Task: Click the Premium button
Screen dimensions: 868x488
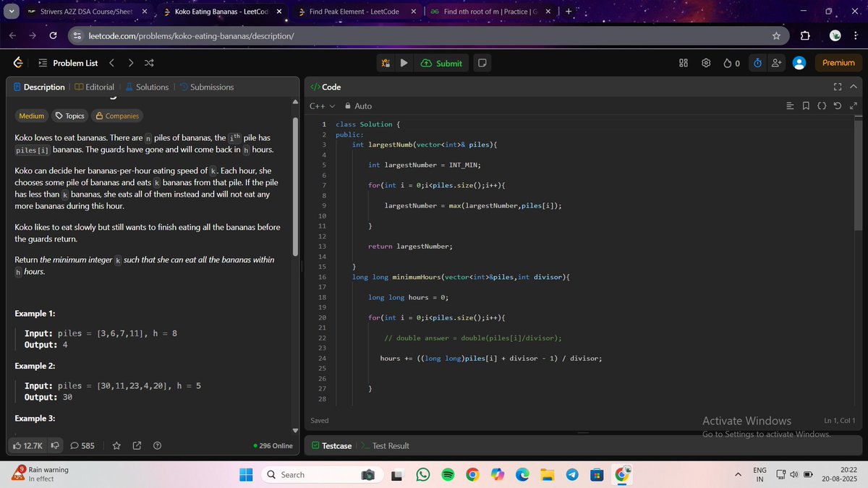Action: pos(838,63)
